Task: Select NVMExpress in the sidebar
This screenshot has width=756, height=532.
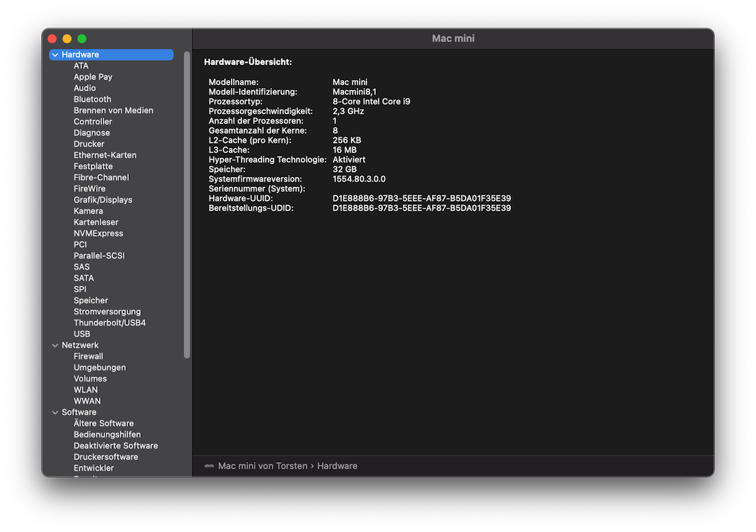Action: (98, 233)
